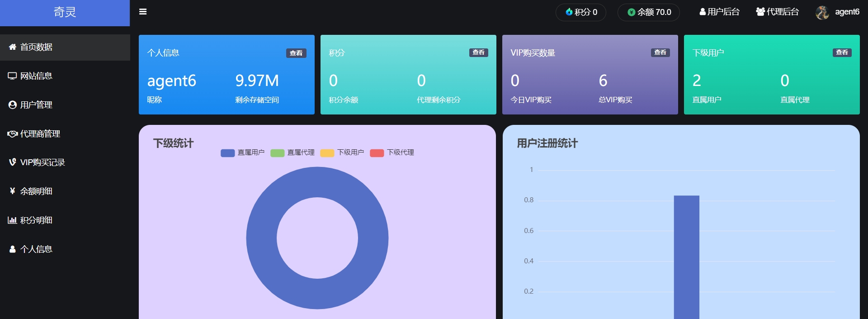The width and height of the screenshot is (868, 319).
Task: Click 查看 on the 下级用户 card
Action: coord(842,52)
